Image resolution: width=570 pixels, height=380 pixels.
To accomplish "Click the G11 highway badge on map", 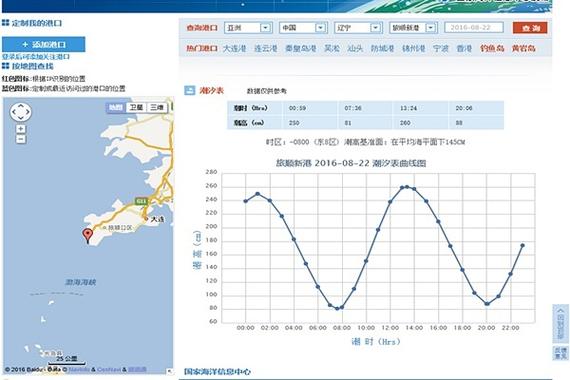I will tap(141, 201).
